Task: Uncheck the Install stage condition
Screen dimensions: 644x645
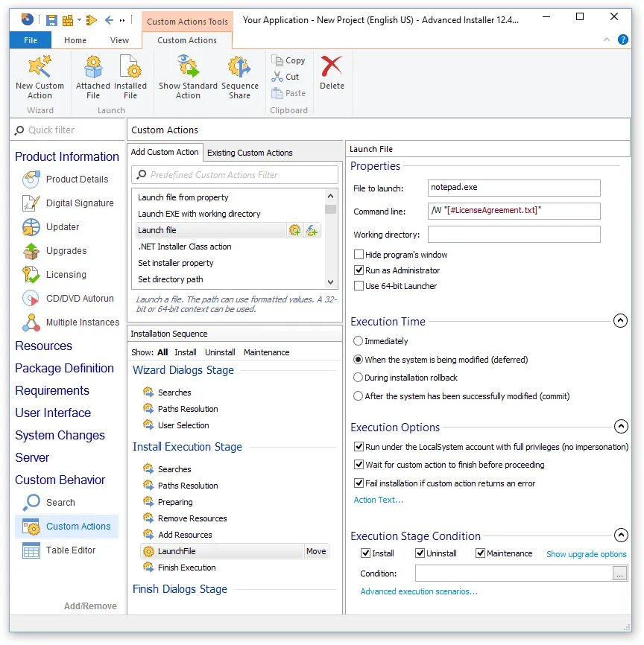Action: (365, 553)
